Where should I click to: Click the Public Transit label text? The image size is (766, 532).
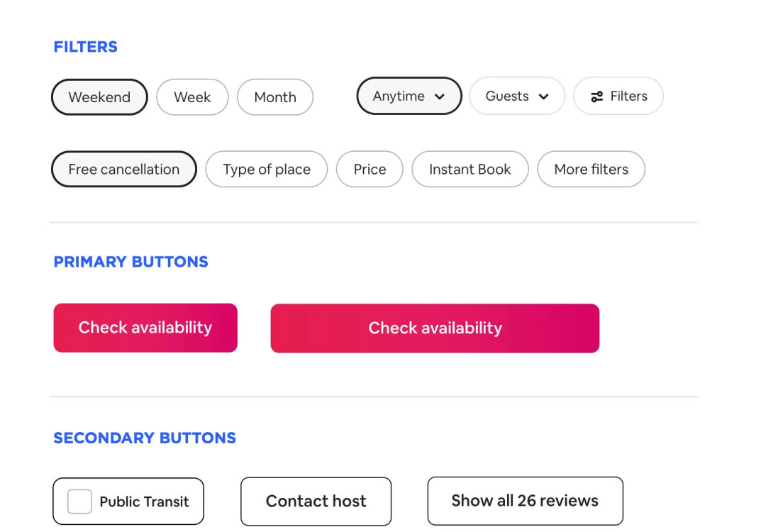(x=144, y=502)
